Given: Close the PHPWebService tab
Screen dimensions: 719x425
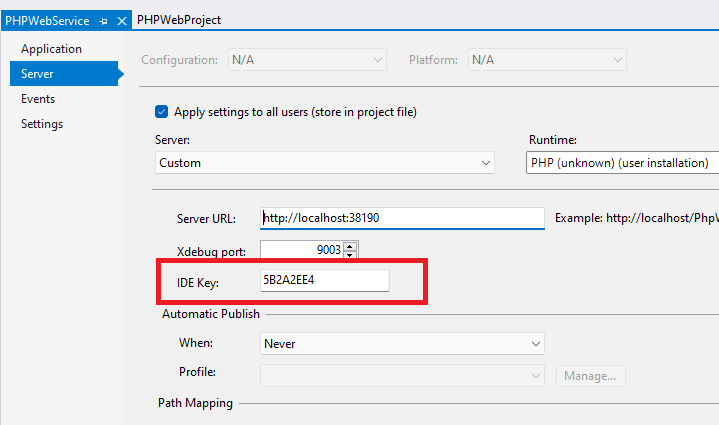Looking at the screenshot, I should (x=122, y=20).
